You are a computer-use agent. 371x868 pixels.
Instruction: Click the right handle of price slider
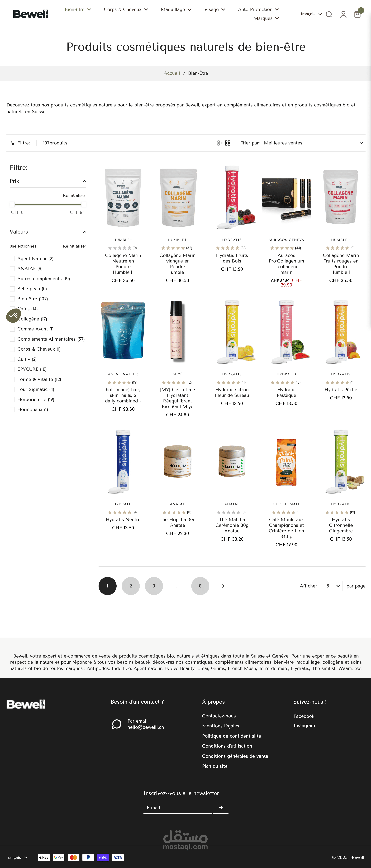(84, 204)
